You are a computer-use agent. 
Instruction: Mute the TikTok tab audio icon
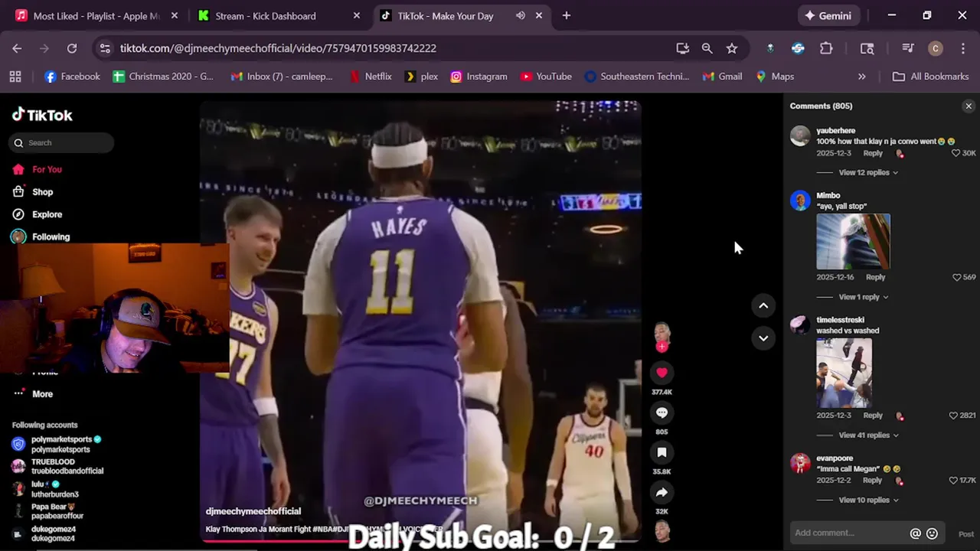pyautogui.click(x=521, y=15)
